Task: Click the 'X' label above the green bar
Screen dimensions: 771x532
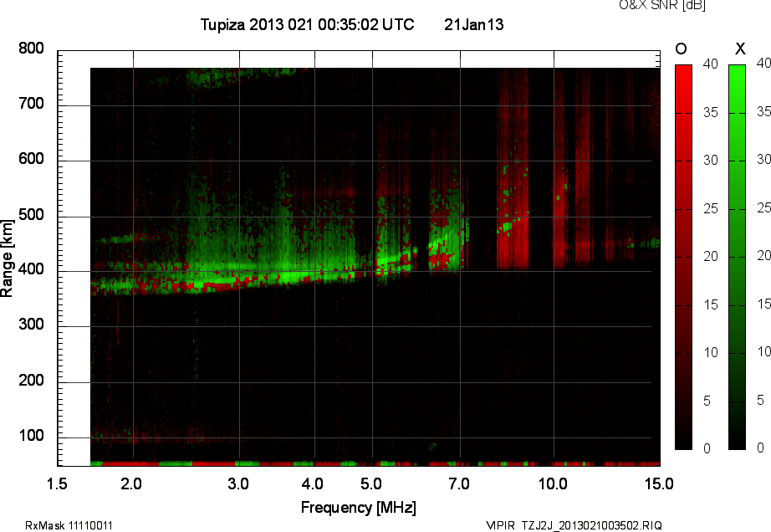Action: click(x=740, y=49)
